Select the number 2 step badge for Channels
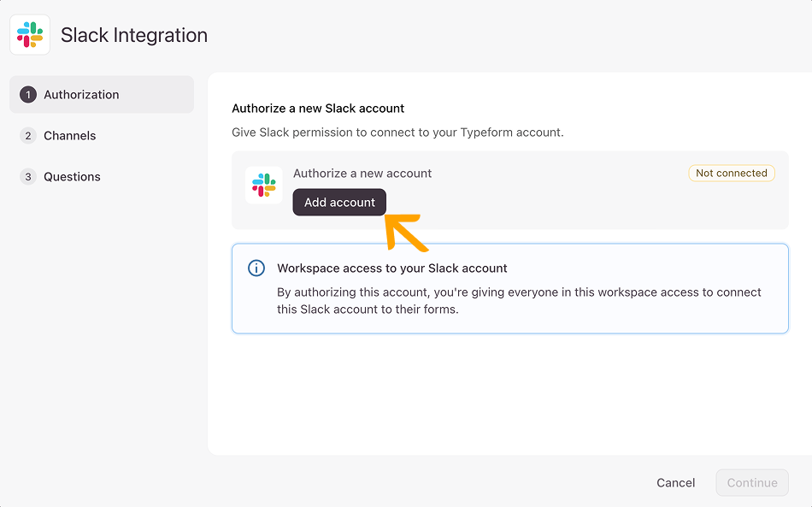The width and height of the screenshot is (812, 507). point(28,136)
